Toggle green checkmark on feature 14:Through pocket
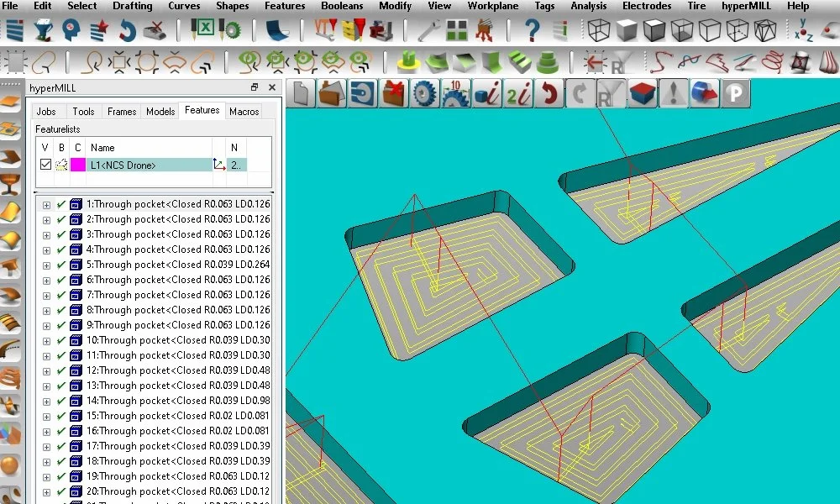840x504 pixels. pyautogui.click(x=61, y=401)
